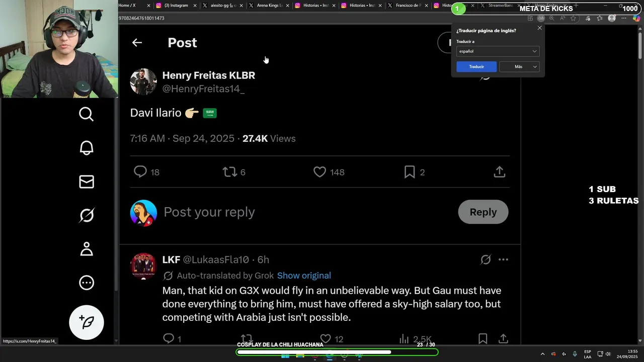The width and height of the screenshot is (644, 362).
Task: Repost the Davi Ilario post
Action: tap(230, 172)
